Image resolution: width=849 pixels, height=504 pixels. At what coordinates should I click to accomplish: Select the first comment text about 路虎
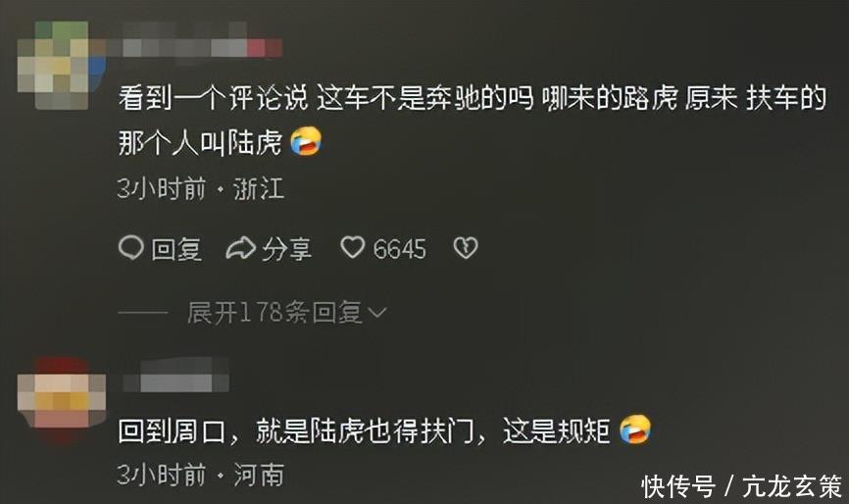[473, 121]
